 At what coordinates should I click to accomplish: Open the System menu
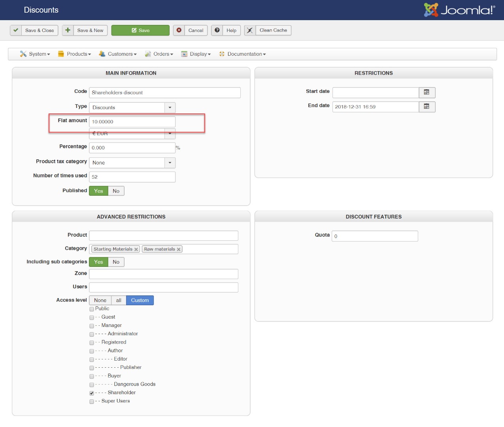[x=35, y=54]
